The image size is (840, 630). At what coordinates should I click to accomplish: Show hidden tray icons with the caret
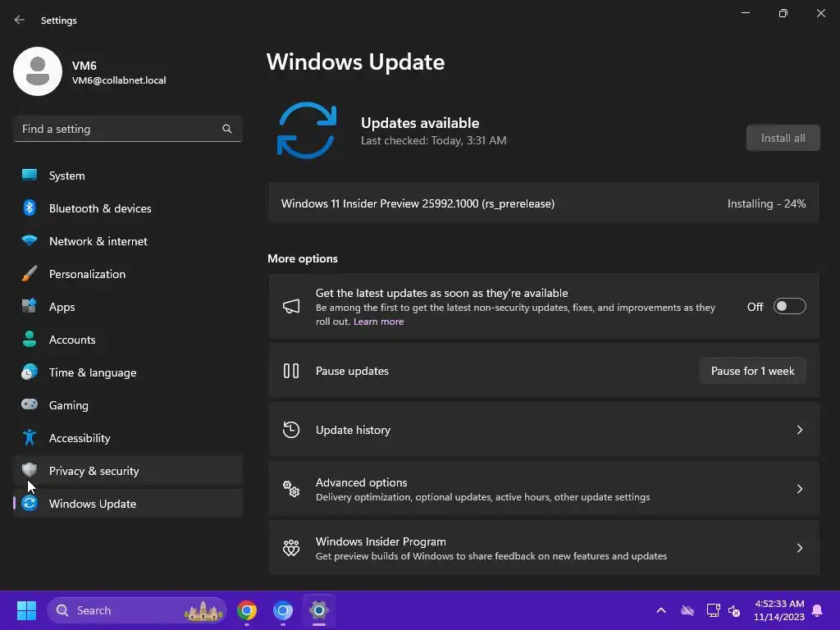click(661, 610)
